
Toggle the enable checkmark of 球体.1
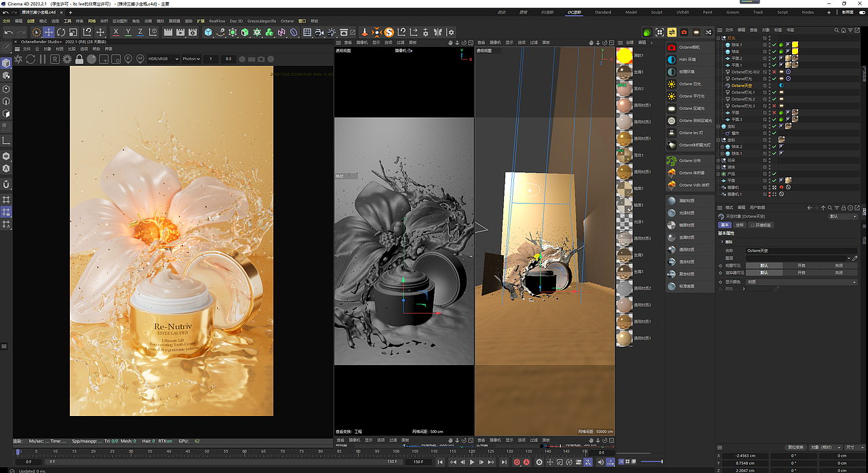click(774, 45)
